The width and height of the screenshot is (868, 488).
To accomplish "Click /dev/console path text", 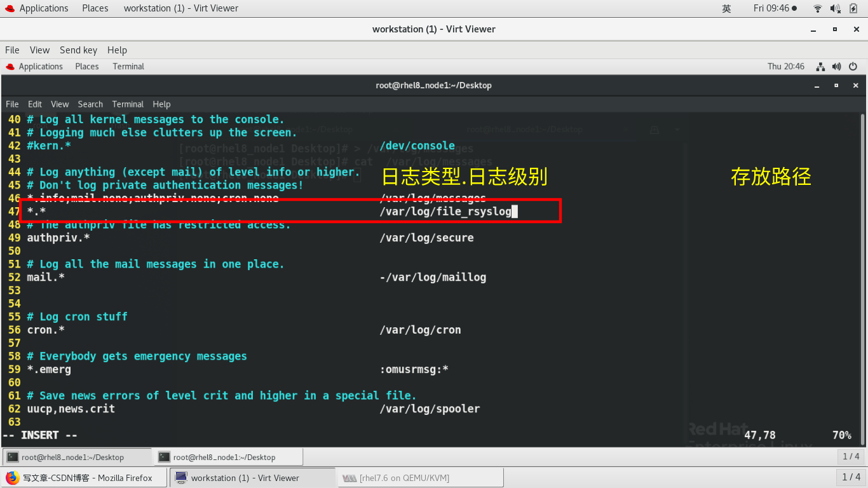I will 417,146.
